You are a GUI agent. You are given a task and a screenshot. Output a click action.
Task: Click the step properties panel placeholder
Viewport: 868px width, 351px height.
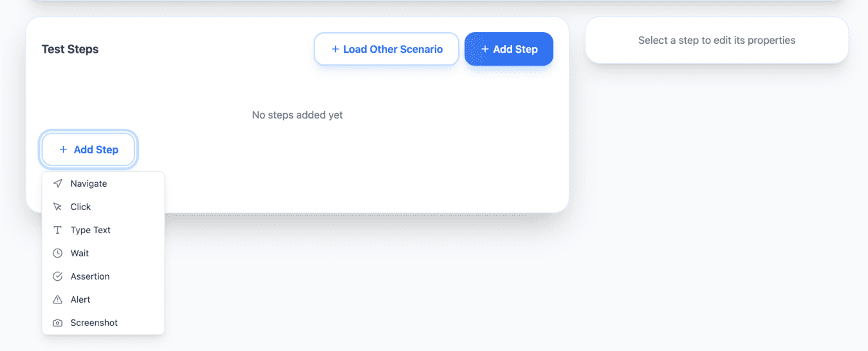click(x=717, y=40)
